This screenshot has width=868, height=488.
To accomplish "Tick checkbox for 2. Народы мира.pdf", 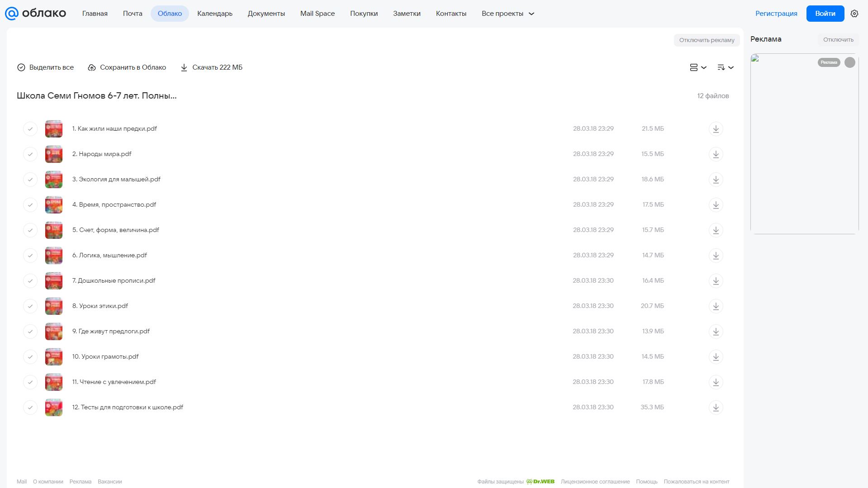I will 30,154.
